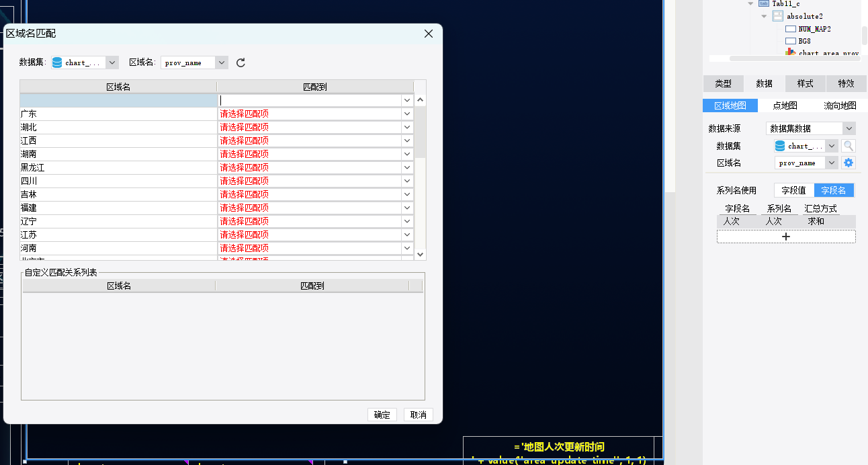Screen dimensions: 868x465
Task: Click the 辽宁 region row
Action: pyautogui.click(x=118, y=221)
